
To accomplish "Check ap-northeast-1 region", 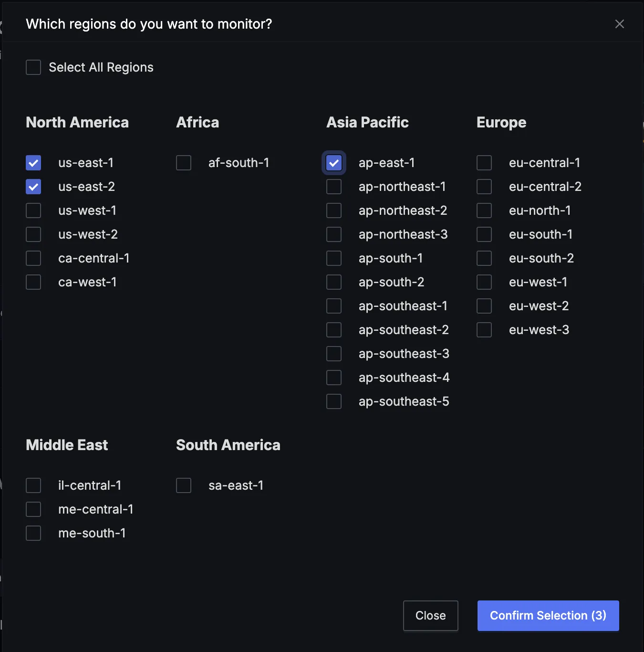I will [334, 187].
